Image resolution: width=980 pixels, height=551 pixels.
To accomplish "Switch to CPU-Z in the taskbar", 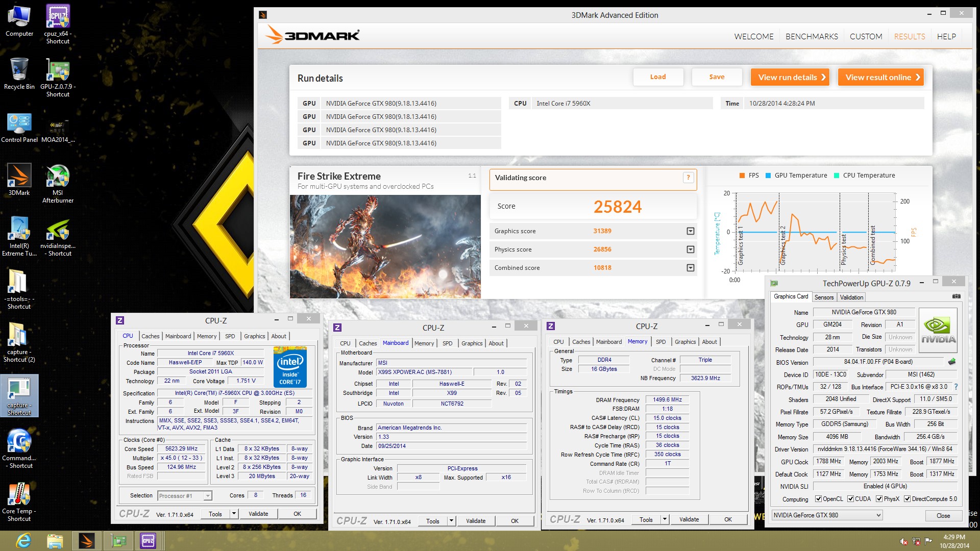I will 149,541.
